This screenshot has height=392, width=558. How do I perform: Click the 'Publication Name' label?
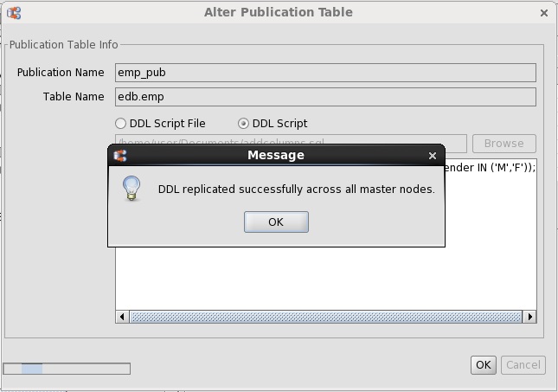click(61, 73)
